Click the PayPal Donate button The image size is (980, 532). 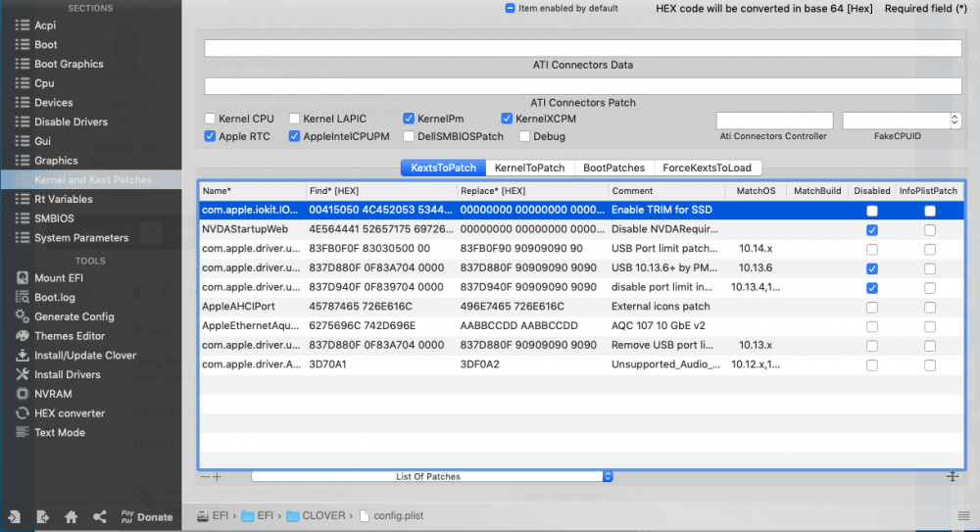click(x=147, y=517)
